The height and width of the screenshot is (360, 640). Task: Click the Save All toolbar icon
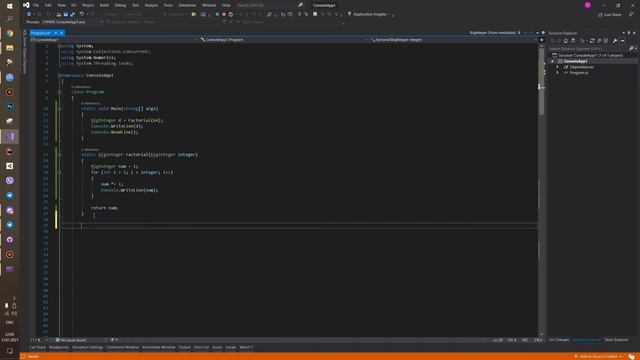(x=72, y=14)
